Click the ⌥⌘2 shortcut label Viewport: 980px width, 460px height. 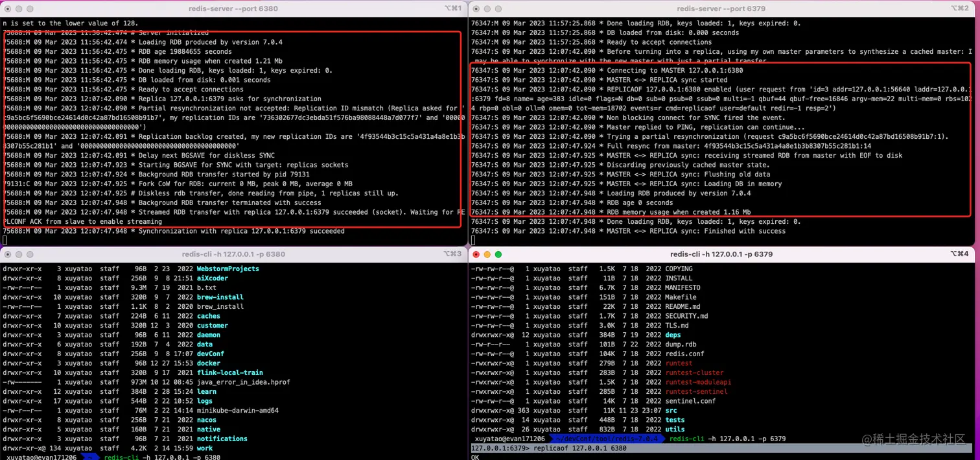959,8
